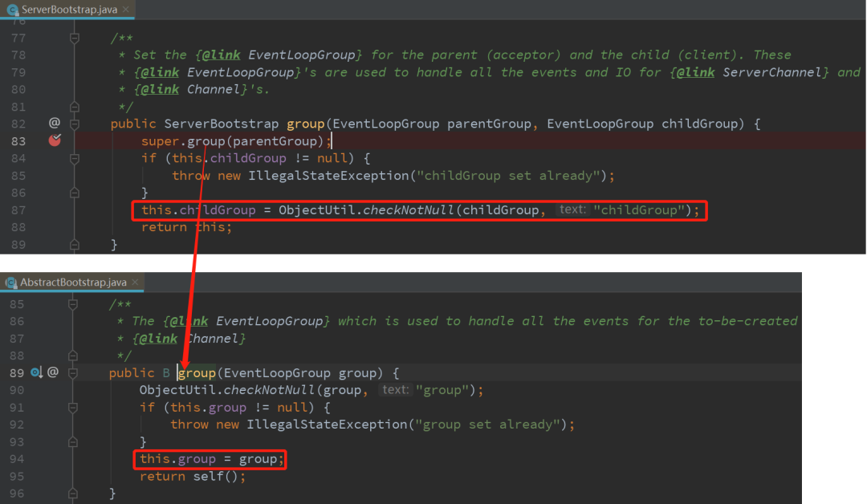Collapse the Javadoc comment at line 77
The image size is (867, 504).
(75, 39)
